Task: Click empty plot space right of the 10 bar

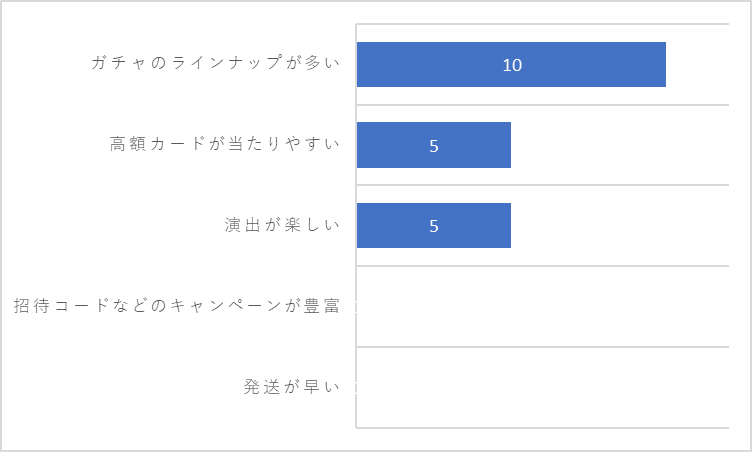Action: (698, 64)
